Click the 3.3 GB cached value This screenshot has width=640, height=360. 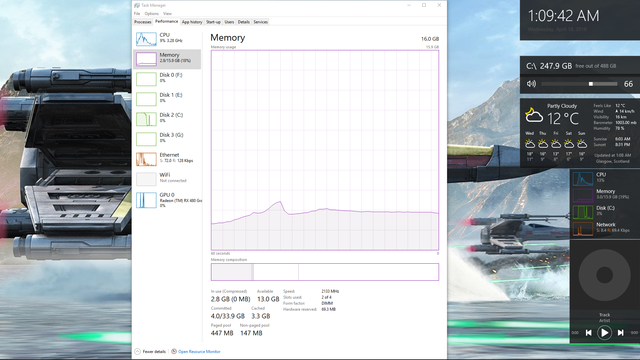point(260,316)
